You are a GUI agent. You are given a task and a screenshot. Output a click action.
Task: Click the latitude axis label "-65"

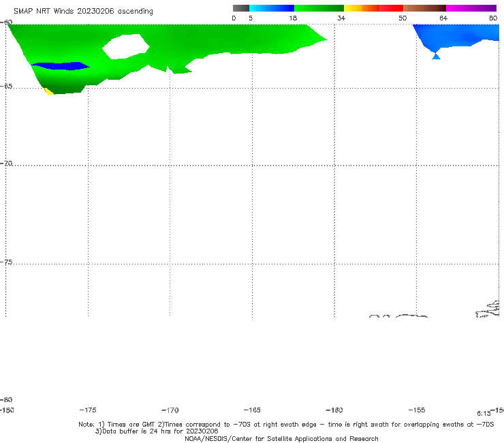pos(6,87)
